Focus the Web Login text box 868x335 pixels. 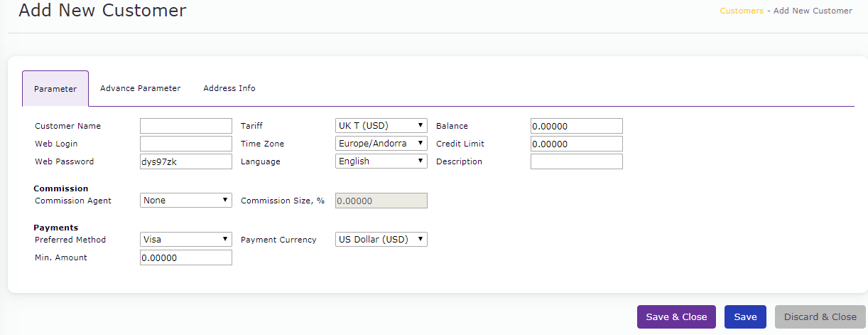[x=186, y=144]
